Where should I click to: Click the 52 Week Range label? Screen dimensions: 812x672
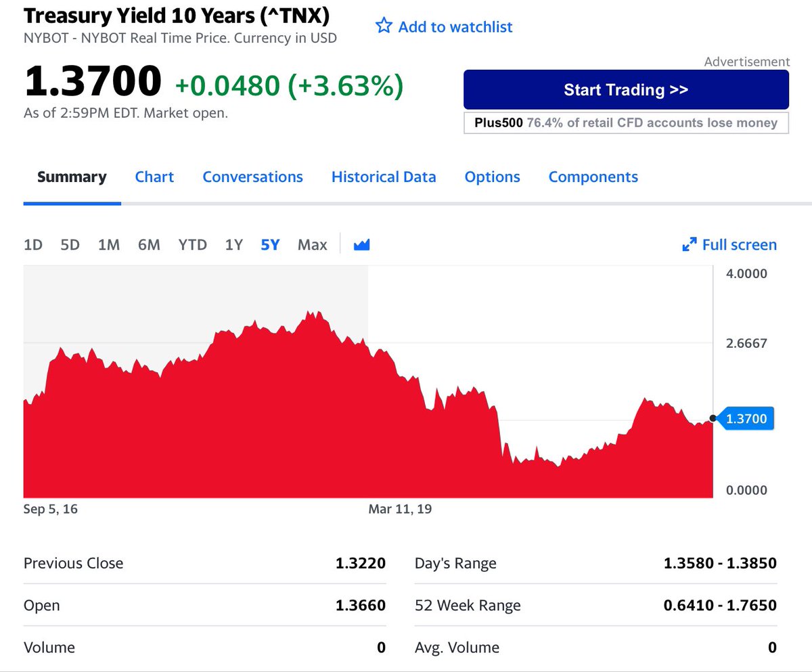coord(468,605)
